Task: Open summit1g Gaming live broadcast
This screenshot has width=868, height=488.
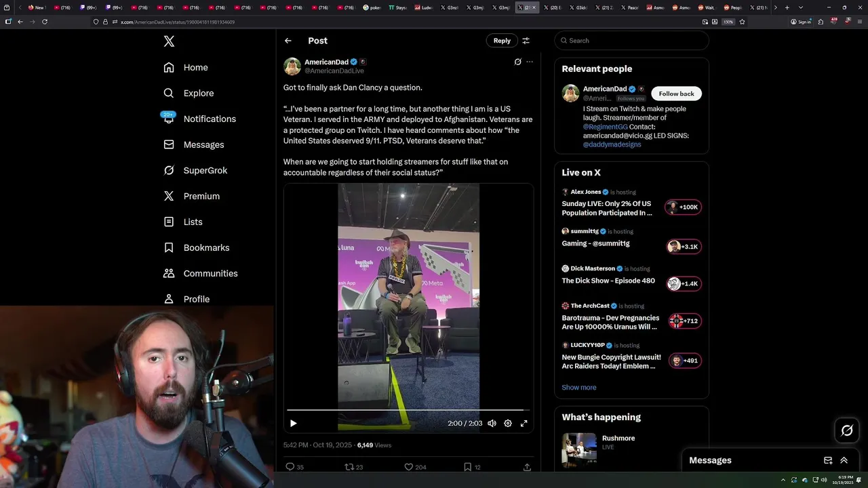Action: [595, 243]
